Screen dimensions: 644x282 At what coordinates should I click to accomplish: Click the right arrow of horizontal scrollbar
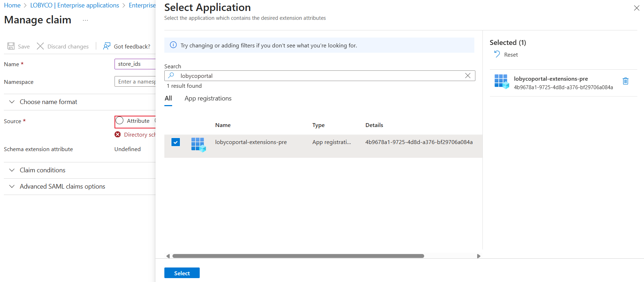click(x=479, y=256)
